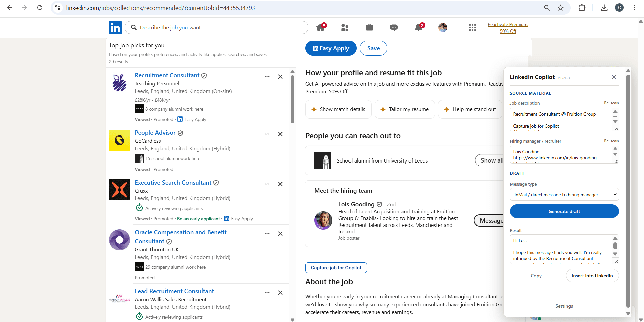Viewport: 644px width, 322px height.
Task: Click Insert into LinkedIn
Action: 592,276
